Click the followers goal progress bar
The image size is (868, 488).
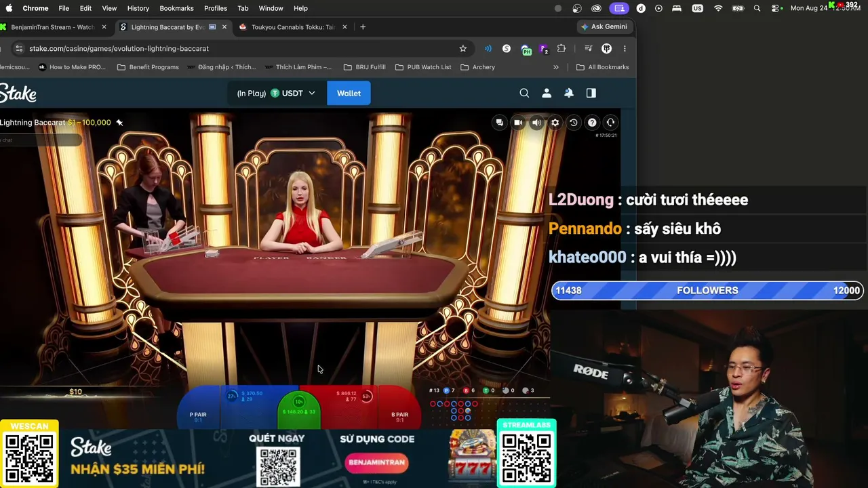click(707, 290)
